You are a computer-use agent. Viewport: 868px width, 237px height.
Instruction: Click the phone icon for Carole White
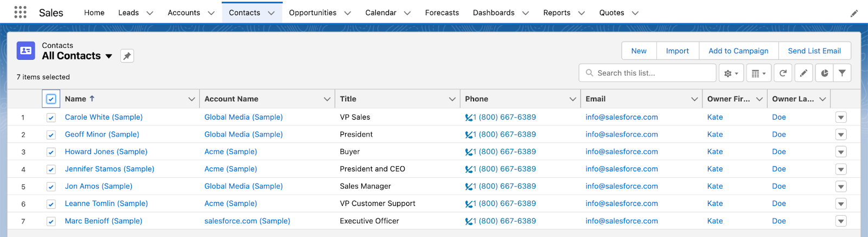pos(469,117)
